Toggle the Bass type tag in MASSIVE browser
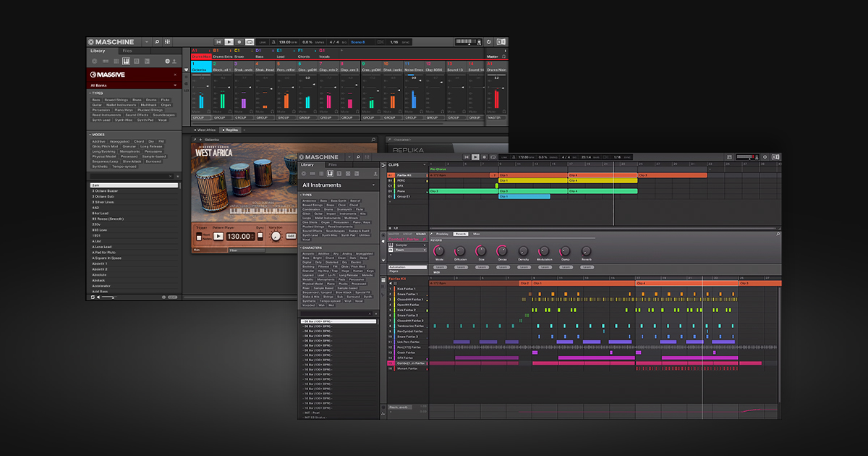The image size is (868, 456). tap(96, 100)
